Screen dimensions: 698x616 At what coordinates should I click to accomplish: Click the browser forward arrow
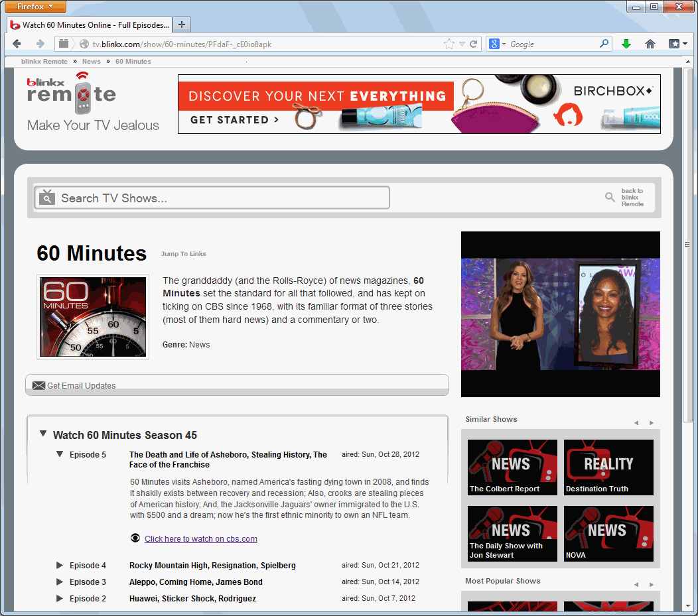40,44
